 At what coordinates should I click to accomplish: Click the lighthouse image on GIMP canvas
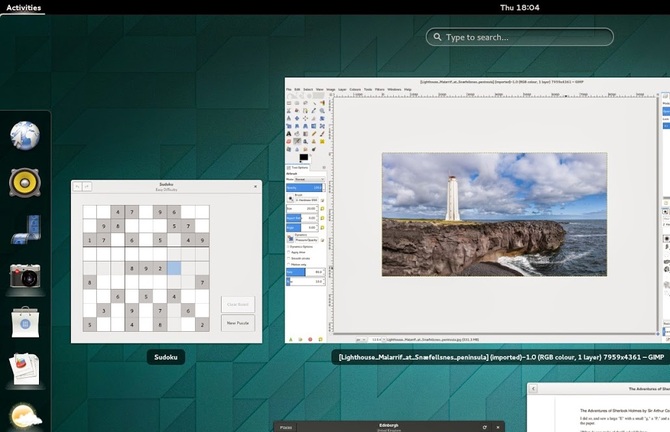[x=494, y=214]
